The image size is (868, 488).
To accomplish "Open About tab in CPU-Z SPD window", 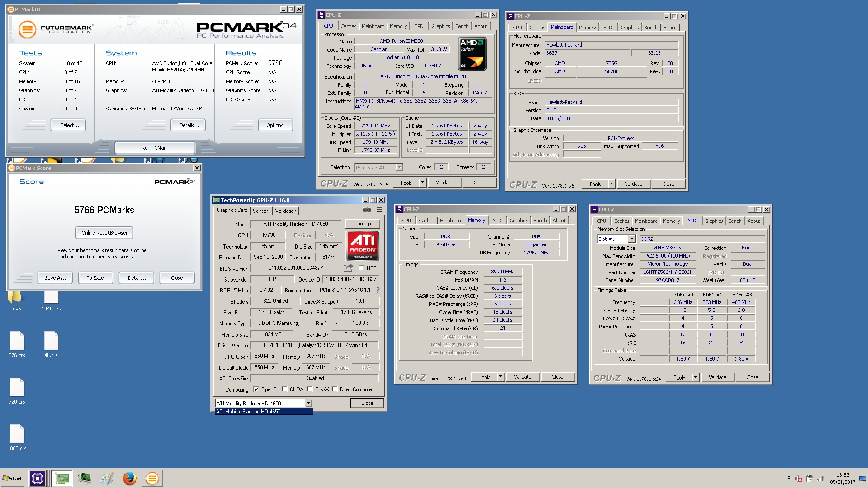I will pyautogui.click(x=754, y=221).
